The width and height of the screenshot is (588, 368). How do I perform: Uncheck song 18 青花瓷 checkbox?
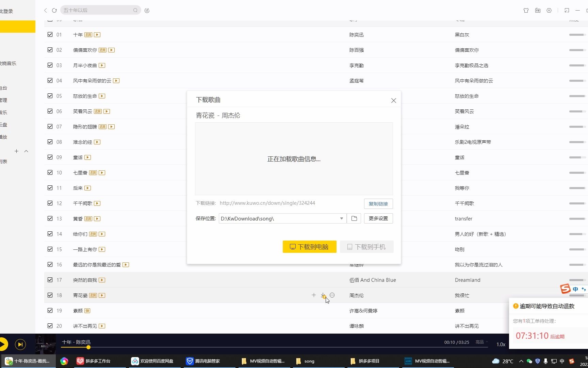coord(50,295)
